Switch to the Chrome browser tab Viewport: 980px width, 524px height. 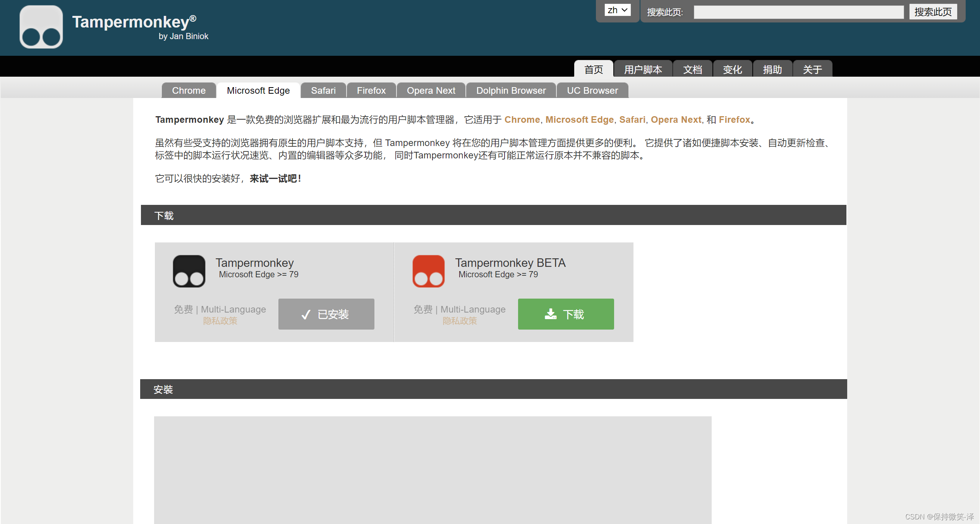189,91
